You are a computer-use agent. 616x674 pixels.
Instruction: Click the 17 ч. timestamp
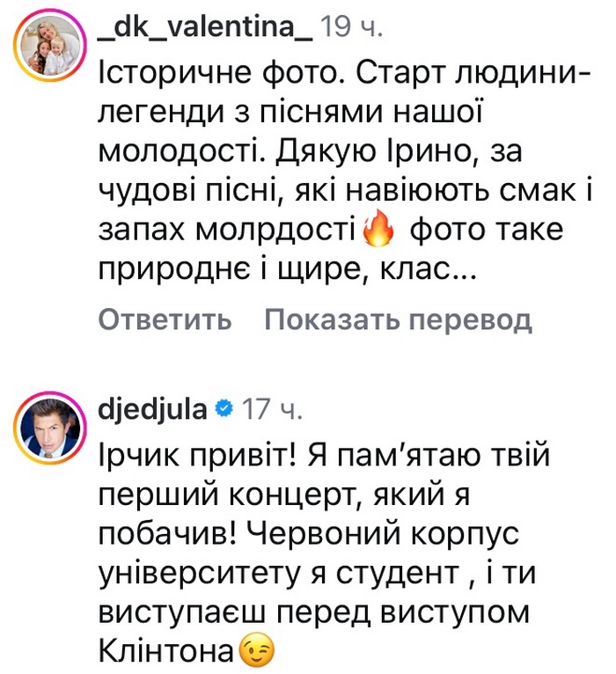272,409
